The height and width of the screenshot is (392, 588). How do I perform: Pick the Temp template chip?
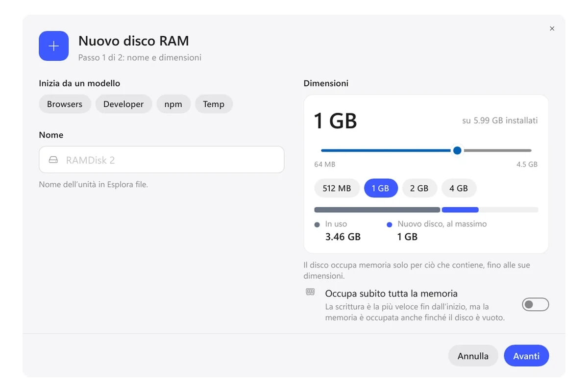[214, 104]
